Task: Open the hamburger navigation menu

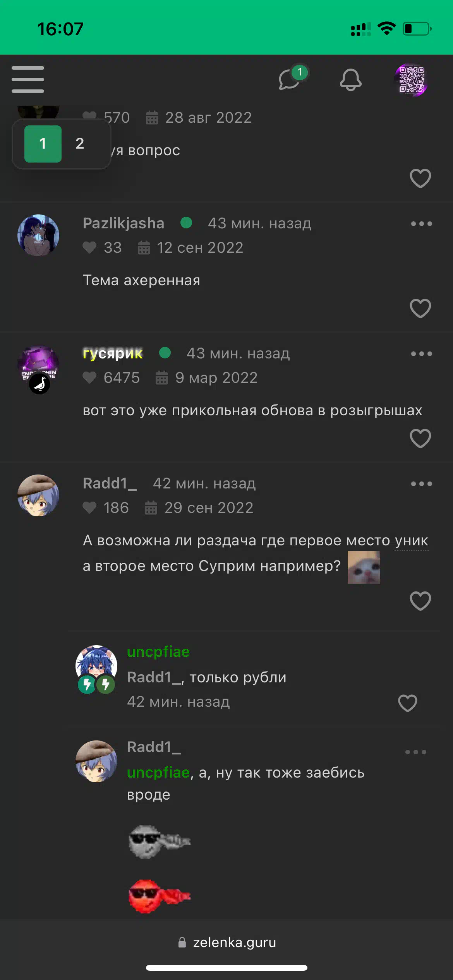Action: click(x=28, y=79)
